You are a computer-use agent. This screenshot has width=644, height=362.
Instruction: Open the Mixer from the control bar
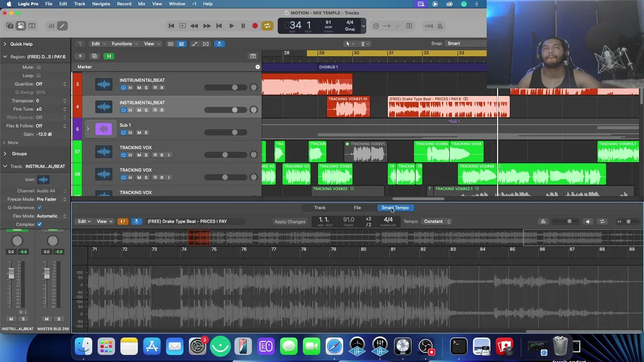[51, 26]
